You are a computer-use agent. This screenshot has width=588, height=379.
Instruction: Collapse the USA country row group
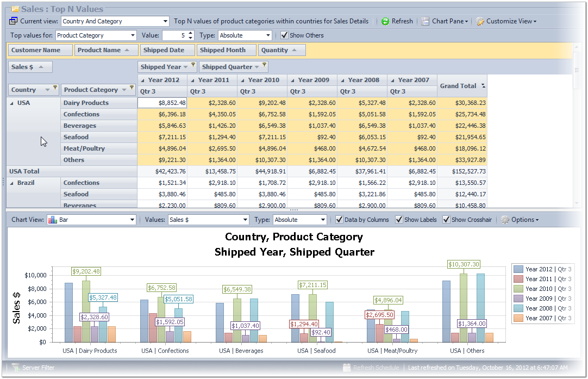(x=11, y=103)
